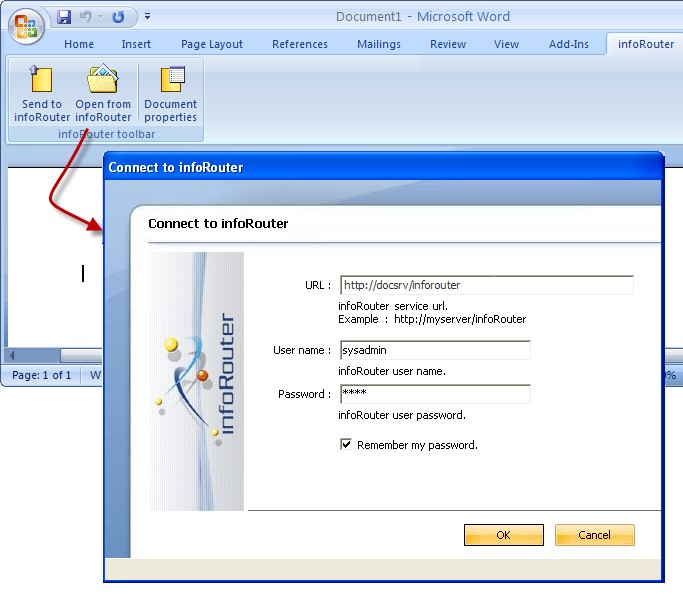Go to the Add-Ins ribbon tab
The width and height of the screenshot is (683, 603).
[x=568, y=44]
